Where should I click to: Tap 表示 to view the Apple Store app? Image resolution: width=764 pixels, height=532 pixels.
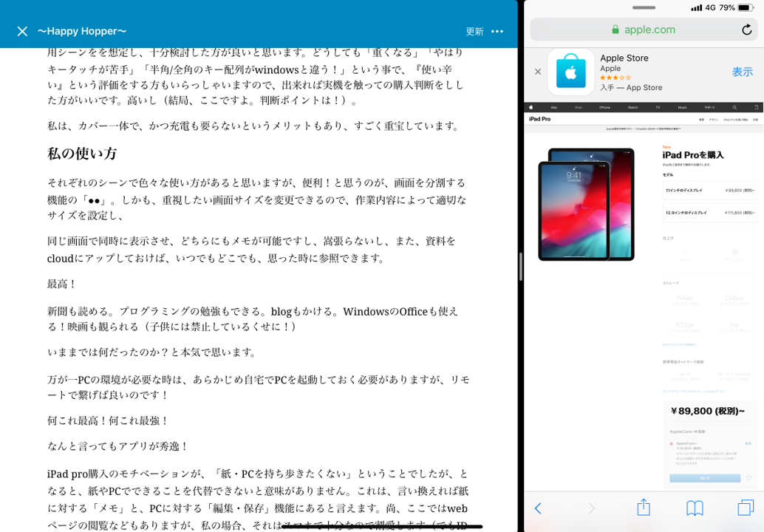point(742,72)
